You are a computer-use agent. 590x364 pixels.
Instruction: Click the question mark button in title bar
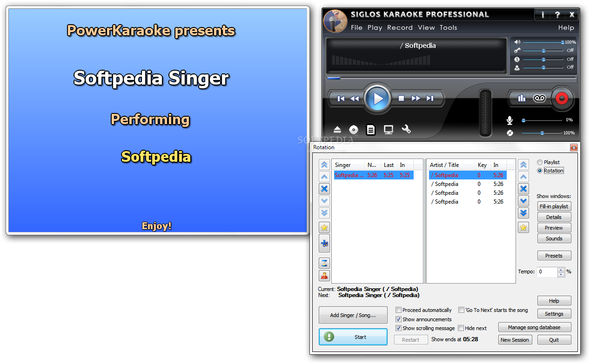[x=557, y=15]
